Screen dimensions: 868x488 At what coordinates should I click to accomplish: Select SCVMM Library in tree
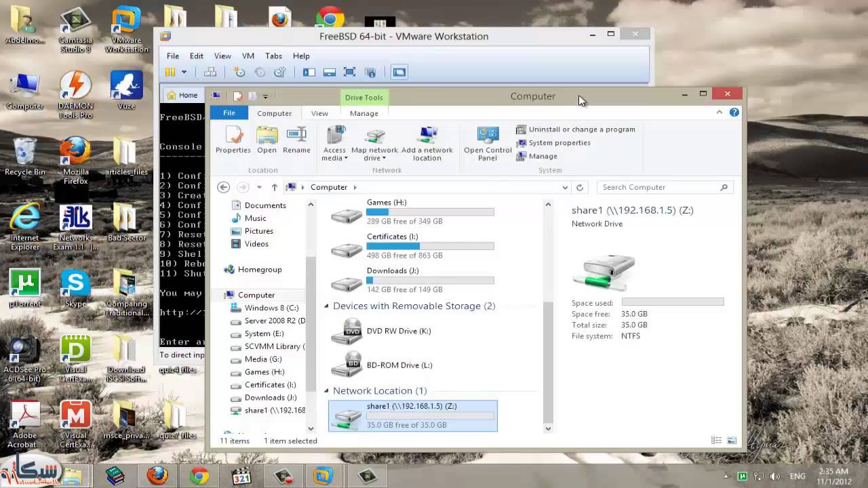coord(268,346)
